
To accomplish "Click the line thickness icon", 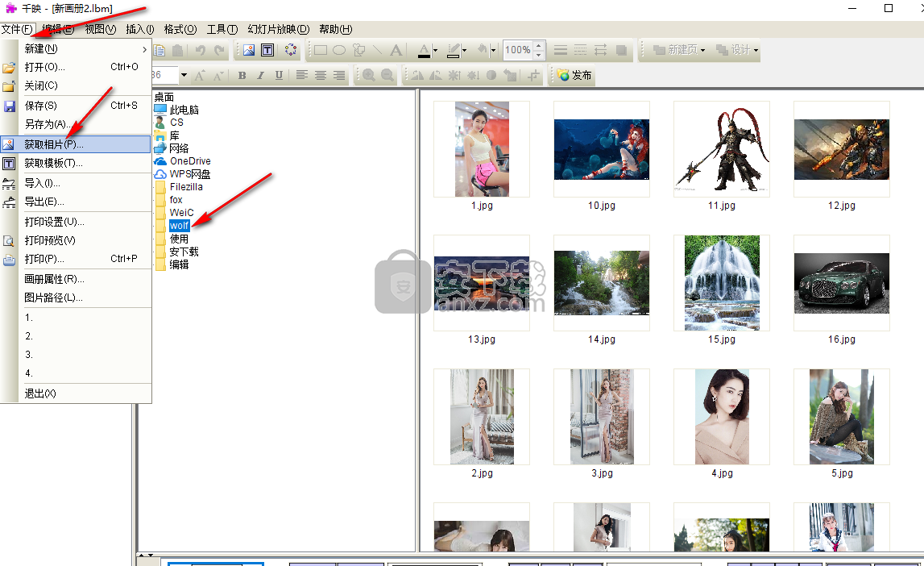I will click(x=561, y=50).
